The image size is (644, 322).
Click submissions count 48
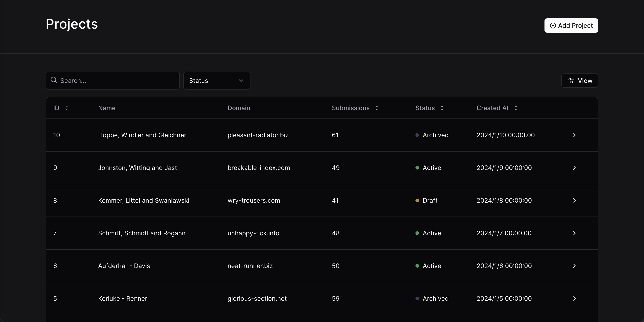pos(335,233)
